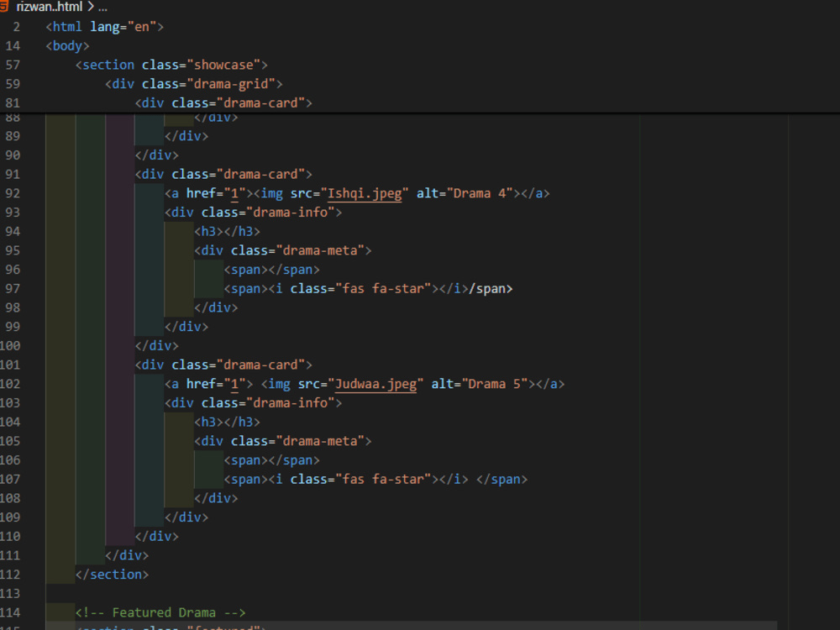Follow the Judwaa.jpeg image source link

[x=375, y=384]
